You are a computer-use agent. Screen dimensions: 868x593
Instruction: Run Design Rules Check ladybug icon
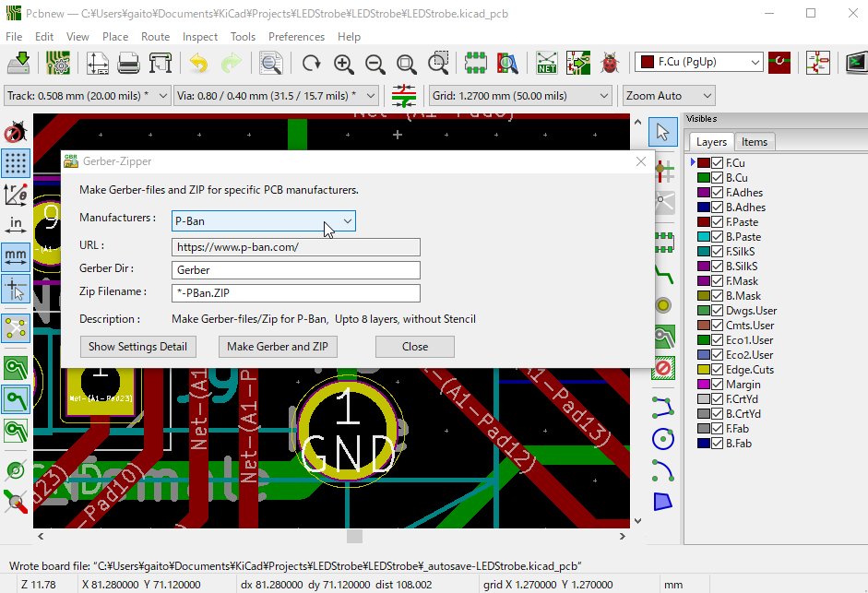pos(610,63)
